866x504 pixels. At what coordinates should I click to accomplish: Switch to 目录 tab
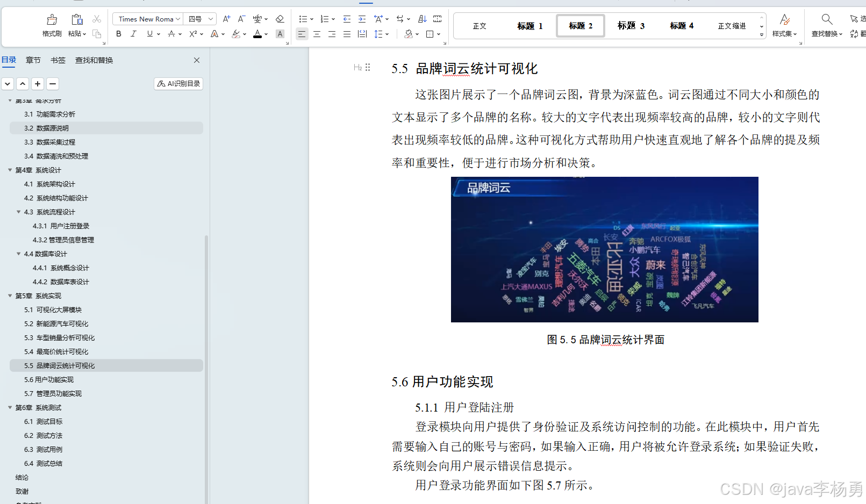tap(9, 60)
